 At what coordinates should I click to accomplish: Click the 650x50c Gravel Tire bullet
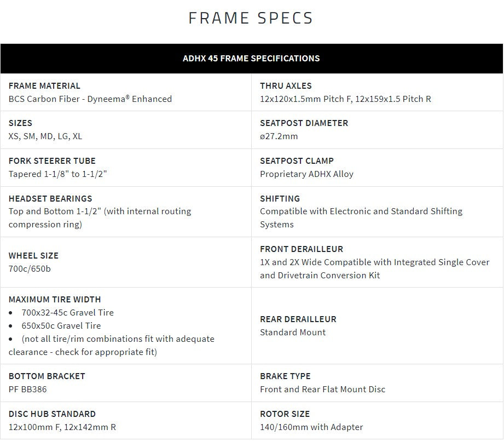tap(61, 326)
